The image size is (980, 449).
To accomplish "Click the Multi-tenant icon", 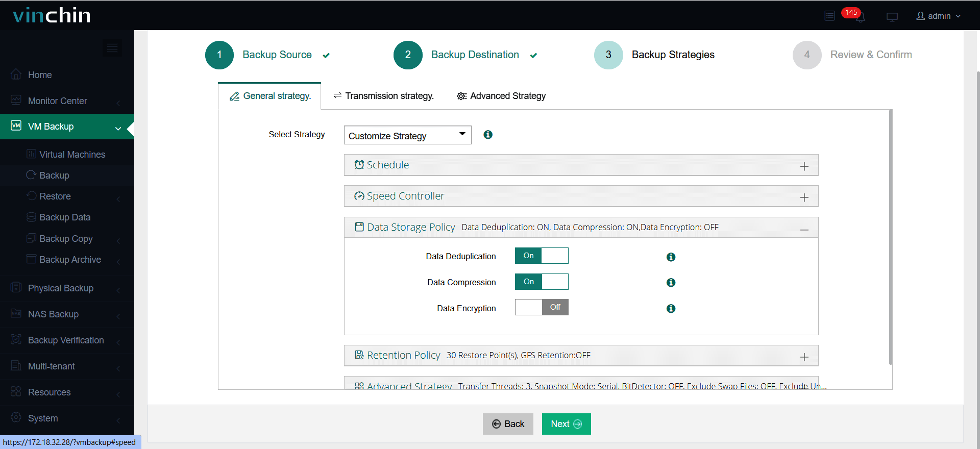I will (x=16, y=366).
